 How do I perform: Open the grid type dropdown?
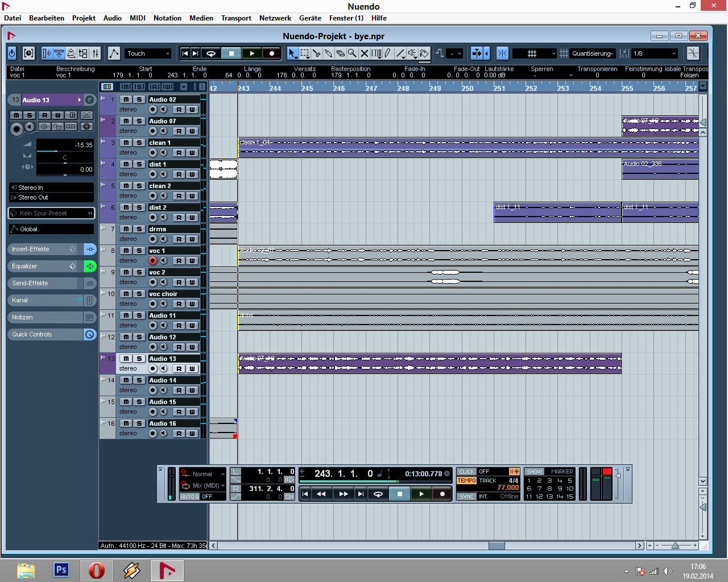pyautogui.click(x=535, y=53)
